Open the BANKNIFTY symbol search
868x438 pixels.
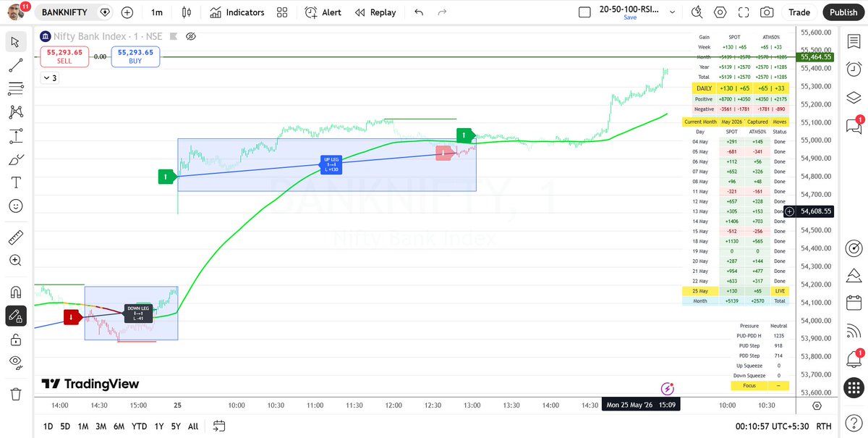tap(65, 12)
